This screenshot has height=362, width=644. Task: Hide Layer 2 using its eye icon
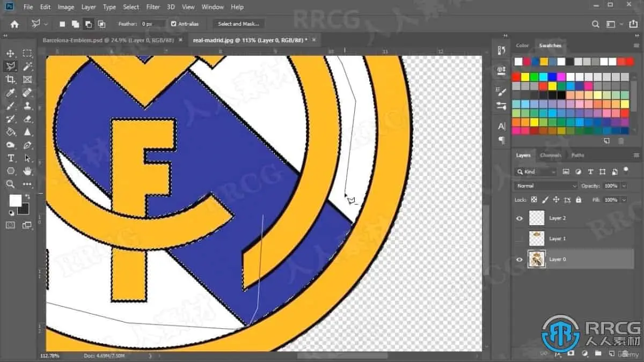(519, 218)
